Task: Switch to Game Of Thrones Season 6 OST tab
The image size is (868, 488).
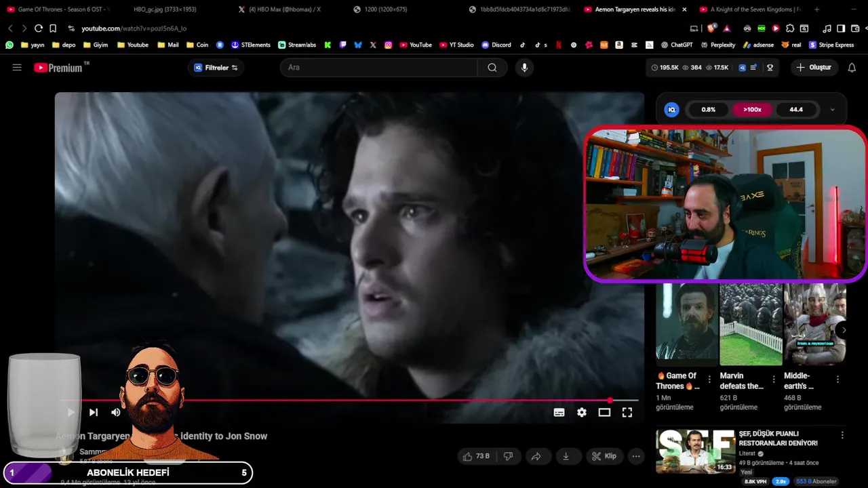Action: (x=58, y=9)
